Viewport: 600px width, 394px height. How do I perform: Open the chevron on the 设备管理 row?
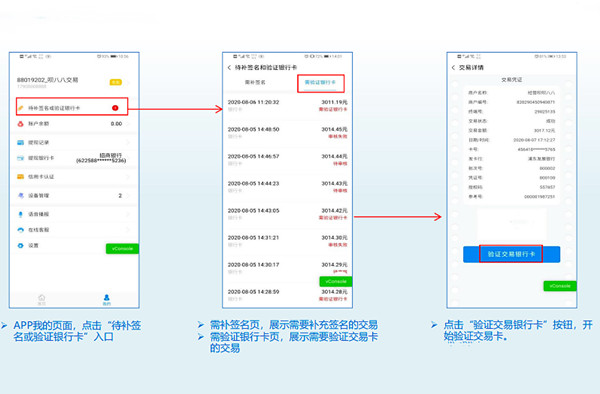(x=128, y=195)
